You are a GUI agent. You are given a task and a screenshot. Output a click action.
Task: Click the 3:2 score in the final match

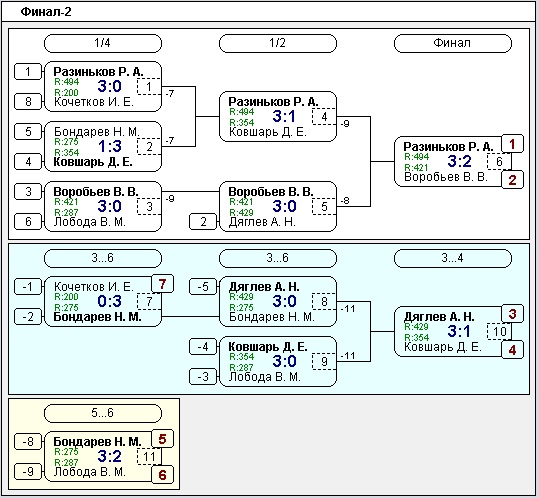(460, 161)
